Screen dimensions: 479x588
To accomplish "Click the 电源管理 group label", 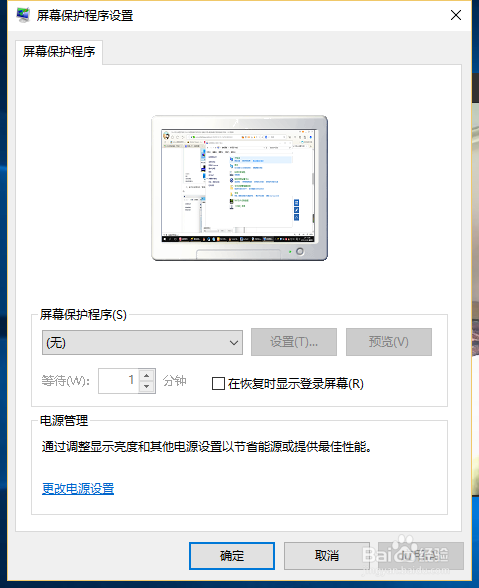I will click(64, 421).
